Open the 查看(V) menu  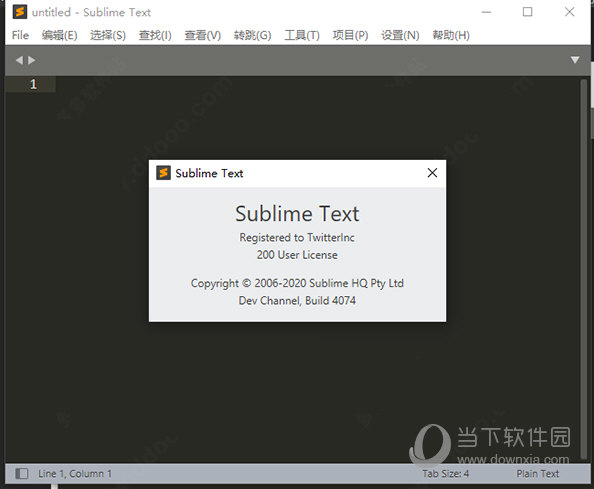[203, 35]
